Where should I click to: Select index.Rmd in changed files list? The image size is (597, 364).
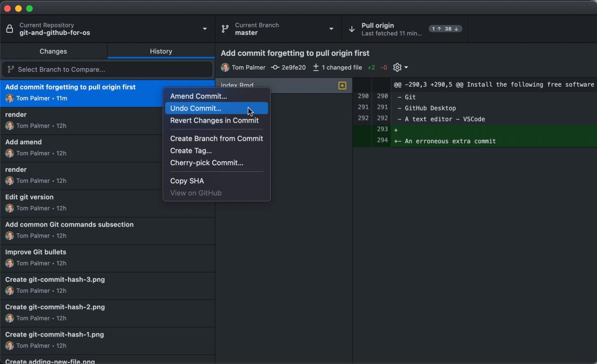284,85
